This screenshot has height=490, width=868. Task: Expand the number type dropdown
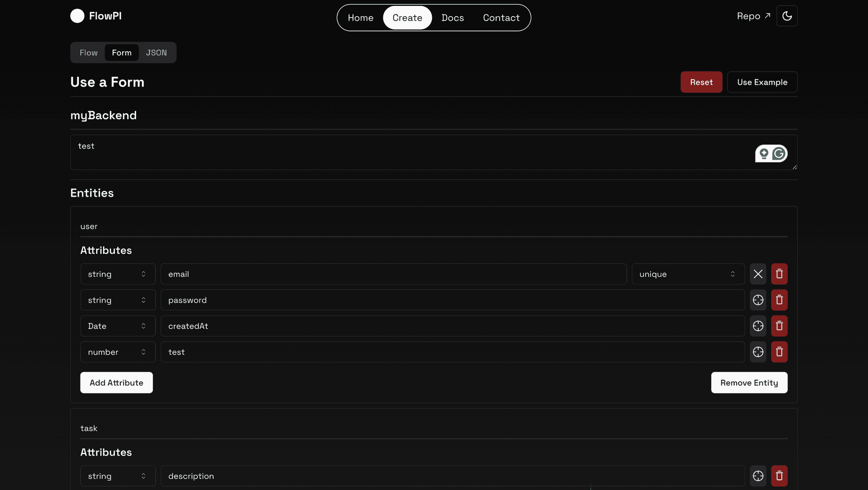click(x=117, y=352)
